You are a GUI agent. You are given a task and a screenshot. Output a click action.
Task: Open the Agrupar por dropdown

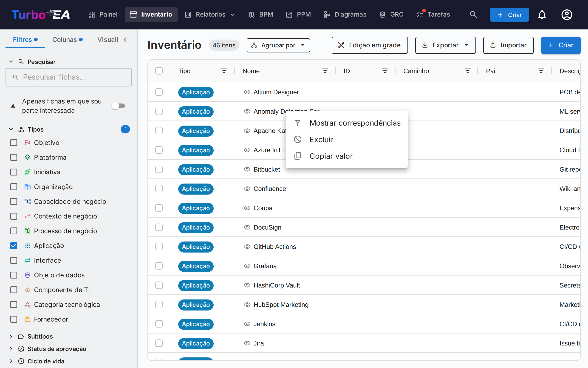(x=278, y=45)
